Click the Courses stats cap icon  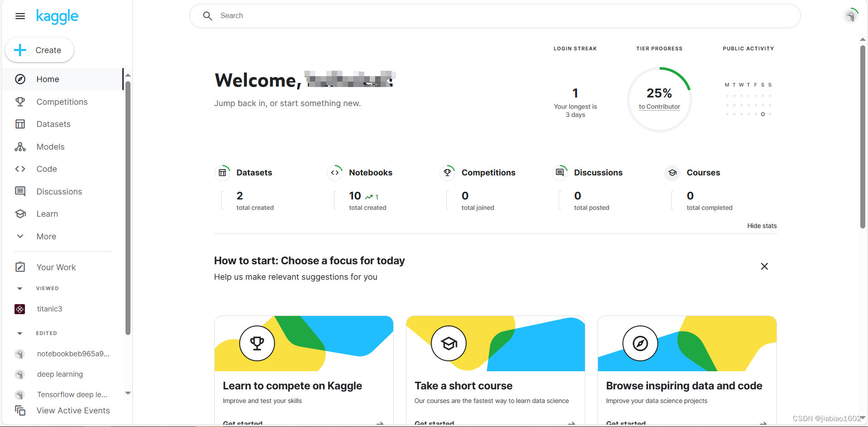pyautogui.click(x=673, y=173)
